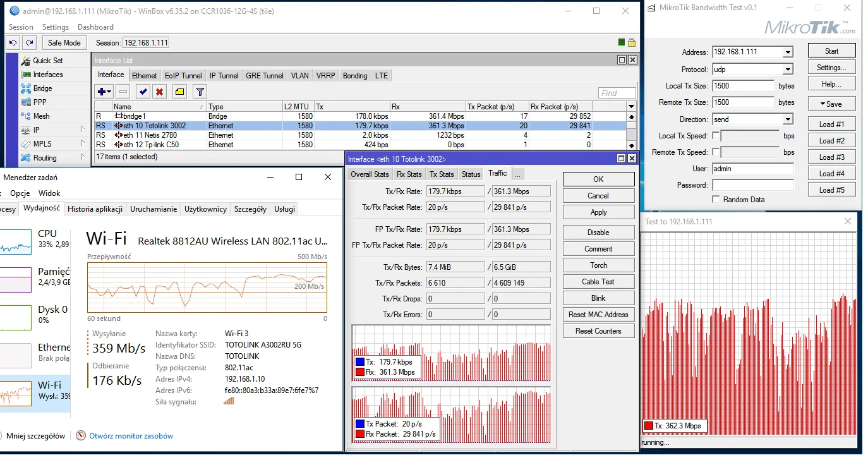Click the Interface List scrollbar up arrow
The height and width of the screenshot is (460, 868).
[x=631, y=117]
